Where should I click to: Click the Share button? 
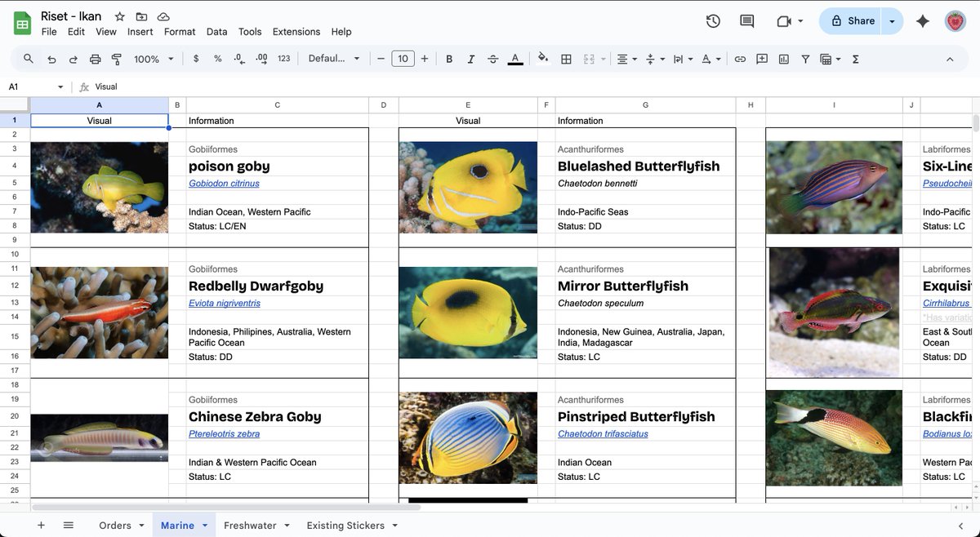852,21
